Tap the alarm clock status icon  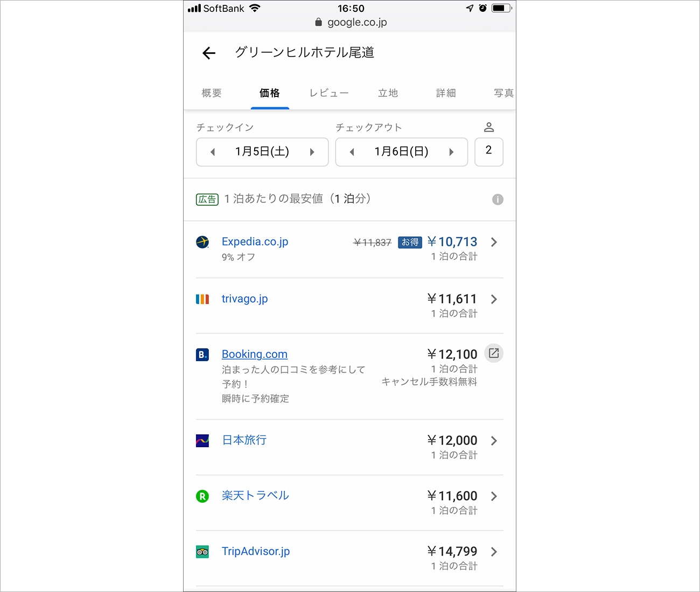point(482,8)
